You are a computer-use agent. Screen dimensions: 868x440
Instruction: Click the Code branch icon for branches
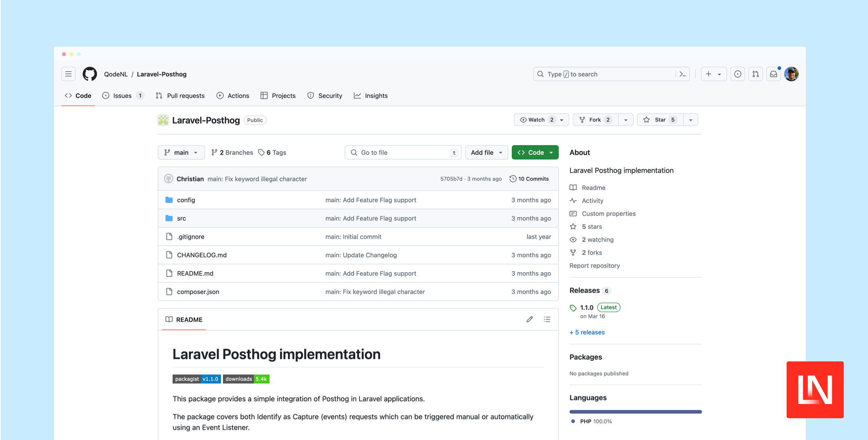pyautogui.click(x=215, y=152)
